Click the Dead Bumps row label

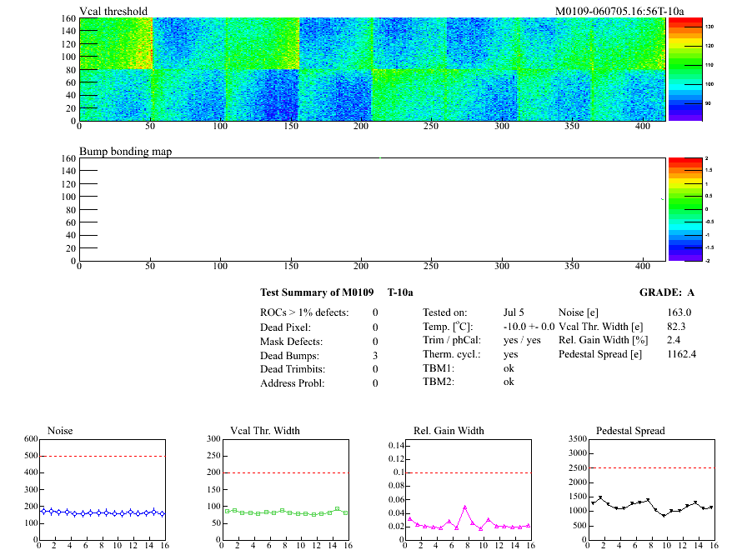pyautogui.click(x=292, y=355)
